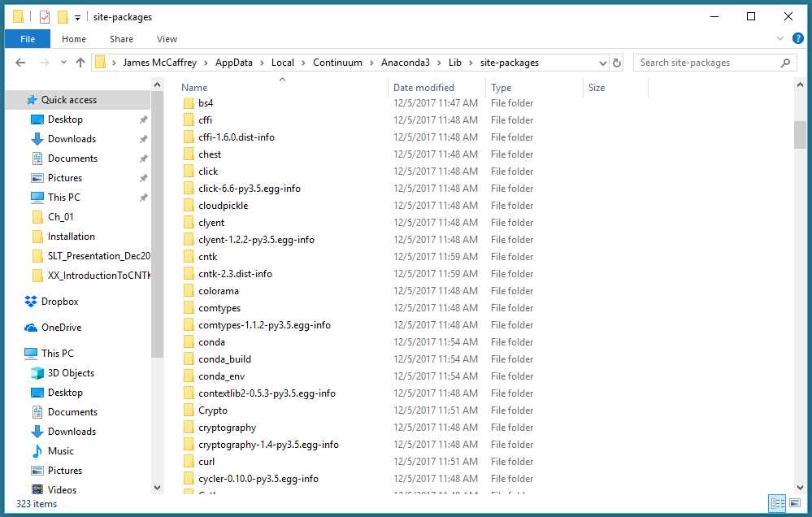Open the File menu tab
Image resolution: width=812 pixels, height=517 pixels.
(28, 39)
